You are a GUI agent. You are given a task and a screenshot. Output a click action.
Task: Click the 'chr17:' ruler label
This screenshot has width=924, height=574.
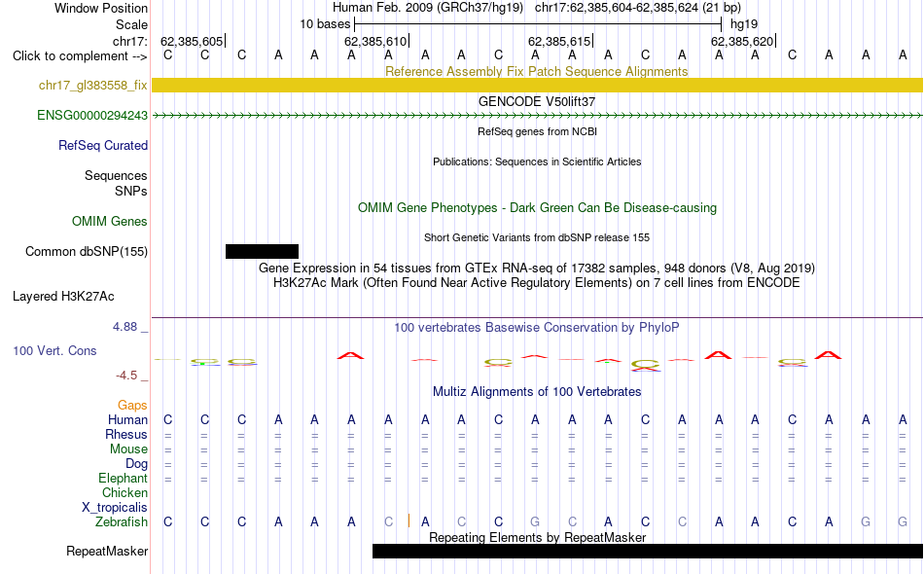coord(130,41)
